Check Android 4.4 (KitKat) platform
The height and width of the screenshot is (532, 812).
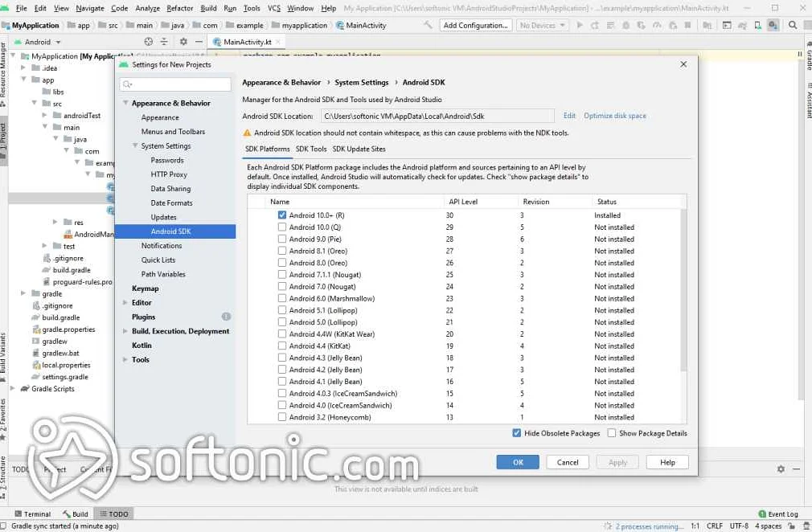281,346
